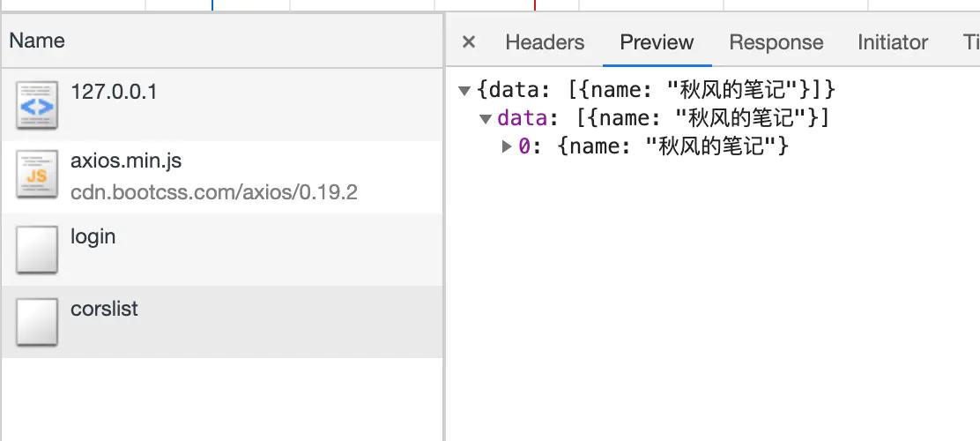
Task: Click the corslist request file icon
Action: (37, 322)
